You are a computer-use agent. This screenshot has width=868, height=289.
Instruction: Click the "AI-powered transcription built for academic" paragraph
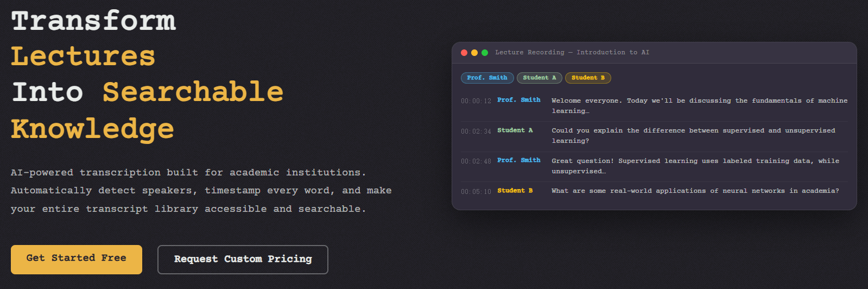201,191
